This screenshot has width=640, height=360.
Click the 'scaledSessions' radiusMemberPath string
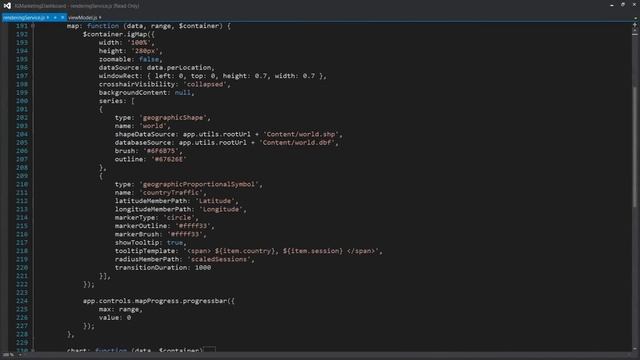tap(219, 259)
